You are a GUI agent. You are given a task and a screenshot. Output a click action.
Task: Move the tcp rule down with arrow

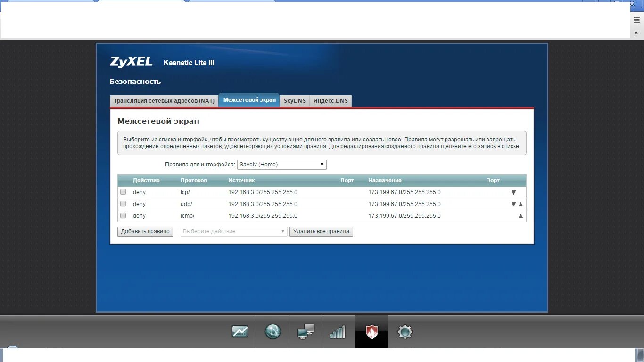coord(513,192)
